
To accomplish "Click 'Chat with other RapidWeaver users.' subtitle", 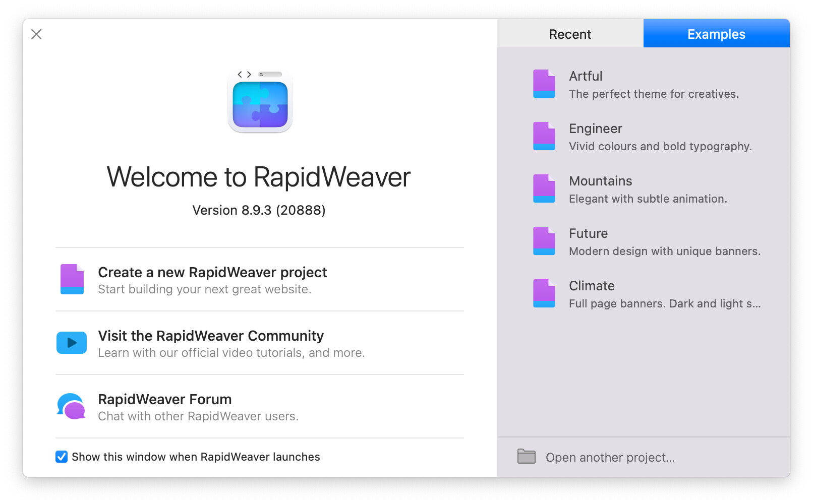I will [x=198, y=416].
